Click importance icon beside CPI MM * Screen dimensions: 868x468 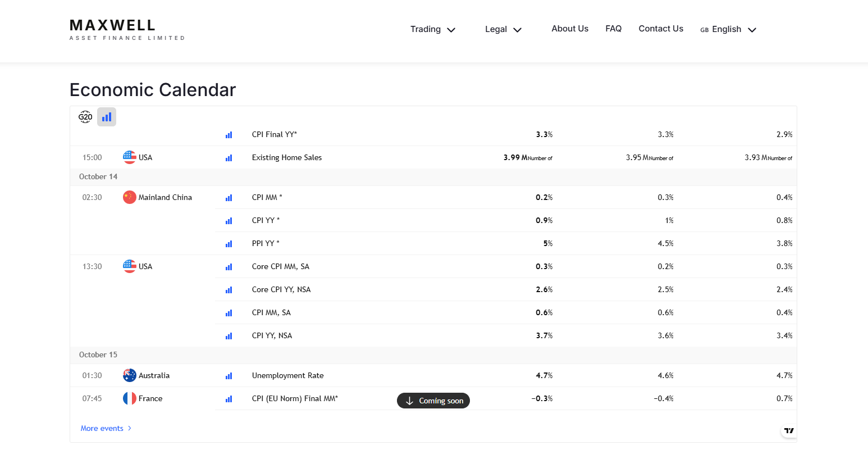click(x=229, y=198)
